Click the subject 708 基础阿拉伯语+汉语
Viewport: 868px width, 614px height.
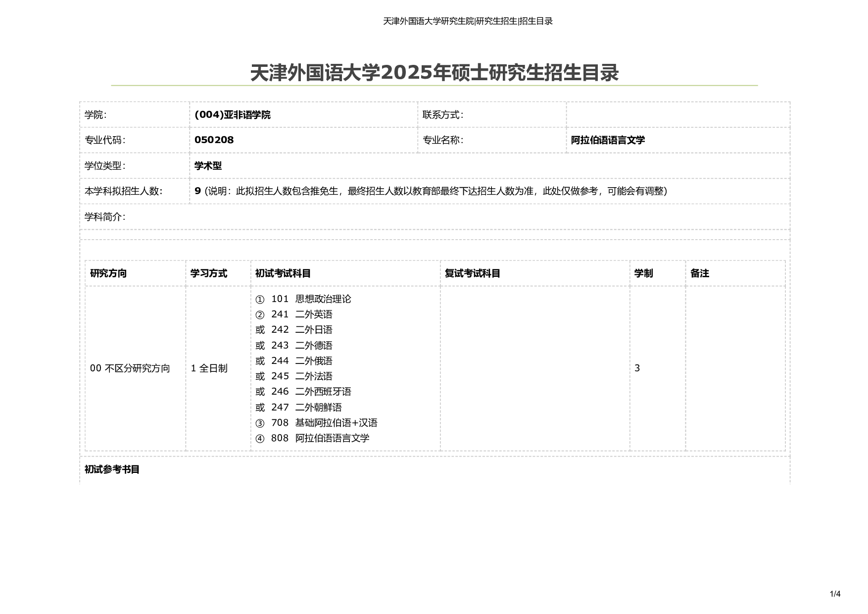(324, 423)
